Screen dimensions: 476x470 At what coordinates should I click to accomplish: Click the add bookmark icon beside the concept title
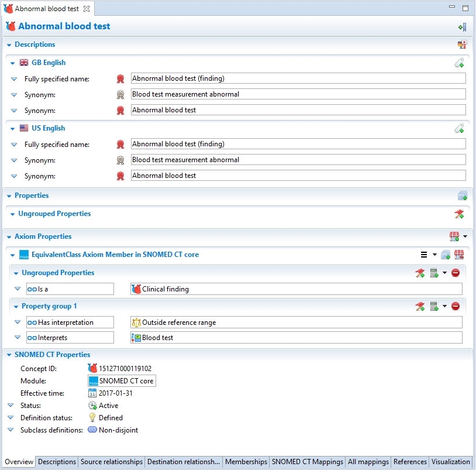[462, 27]
